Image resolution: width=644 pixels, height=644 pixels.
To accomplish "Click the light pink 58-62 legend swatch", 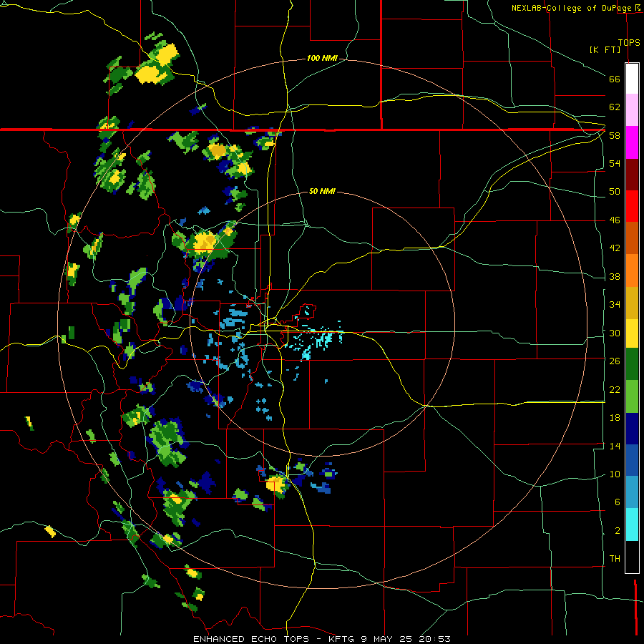I will [632, 110].
